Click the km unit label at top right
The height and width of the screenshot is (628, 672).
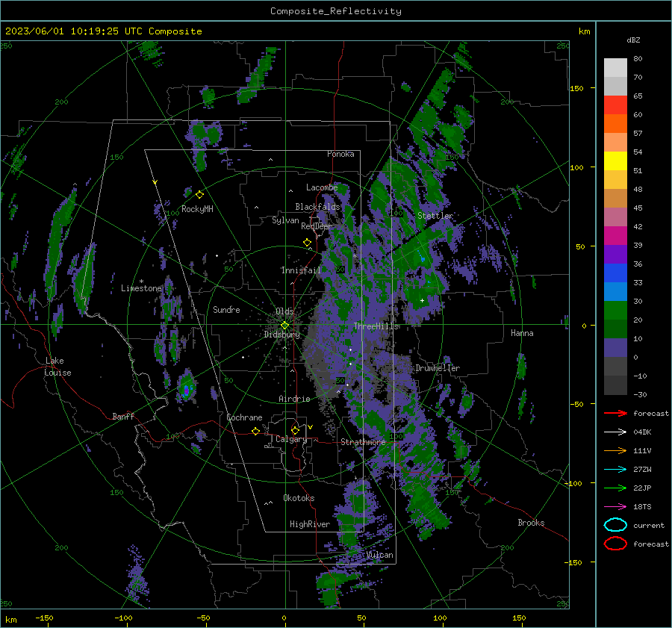coord(584,31)
